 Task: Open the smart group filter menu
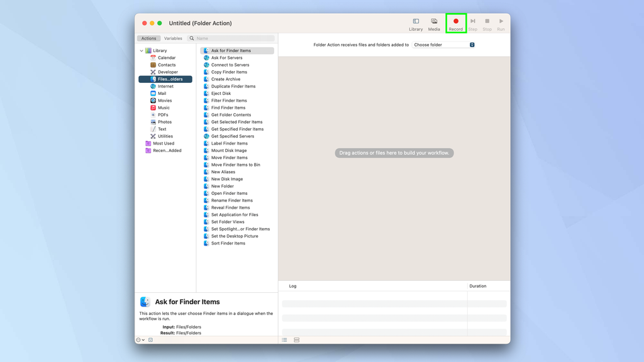coord(138,339)
